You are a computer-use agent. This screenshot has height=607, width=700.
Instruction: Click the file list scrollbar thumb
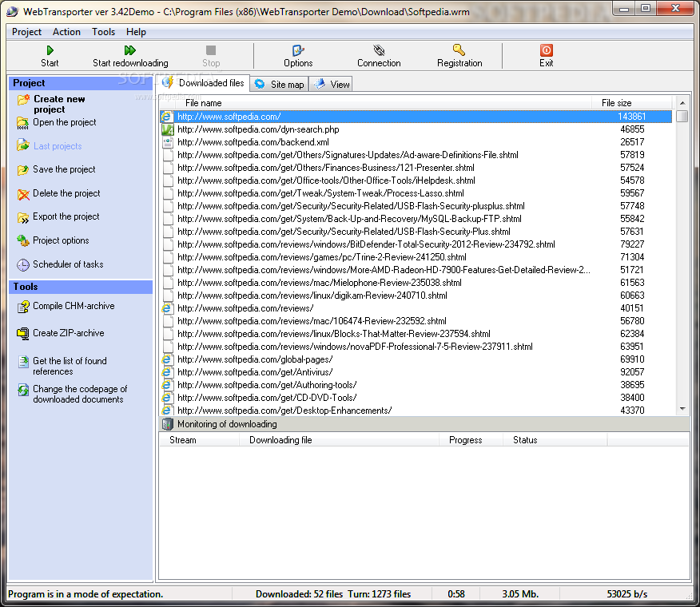tap(682, 117)
